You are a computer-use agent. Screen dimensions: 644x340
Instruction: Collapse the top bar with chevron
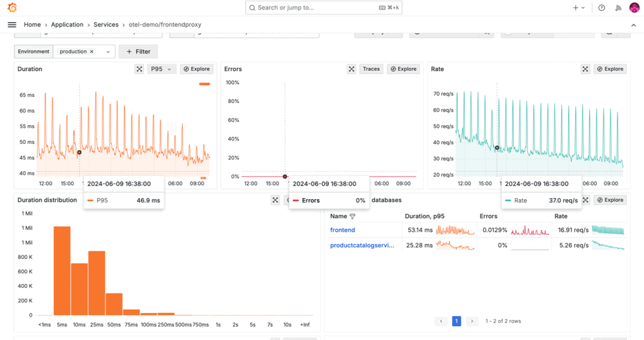click(x=633, y=25)
